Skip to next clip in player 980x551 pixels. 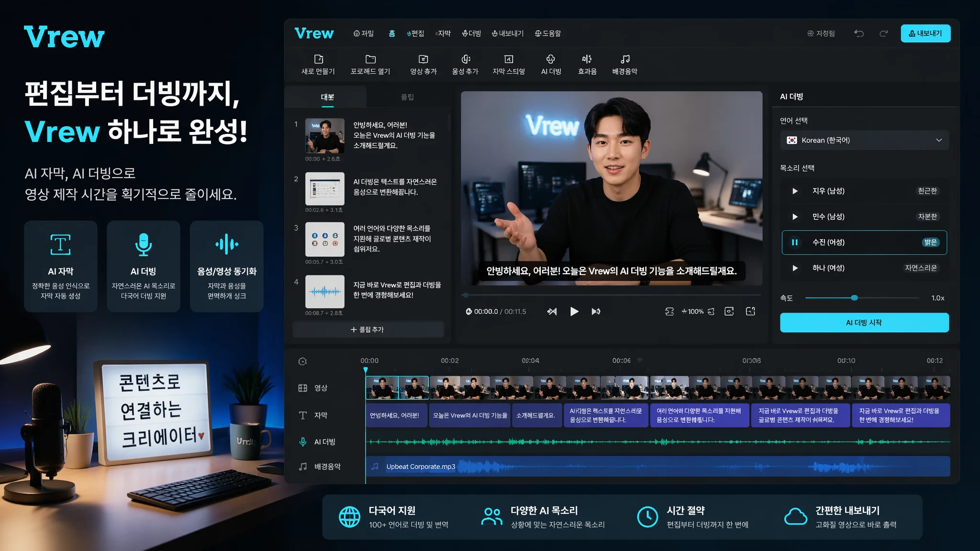596,311
